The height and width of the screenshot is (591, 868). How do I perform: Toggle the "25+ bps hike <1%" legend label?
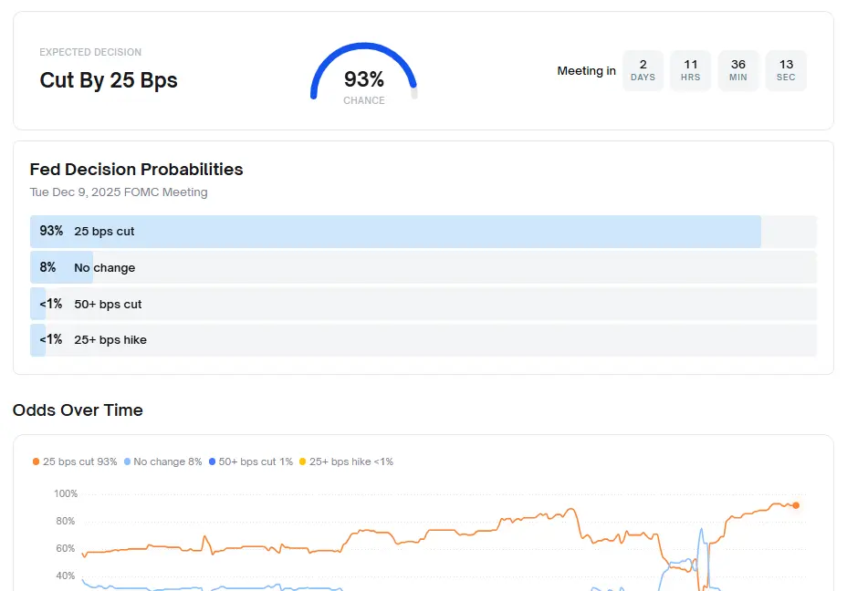tap(351, 461)
